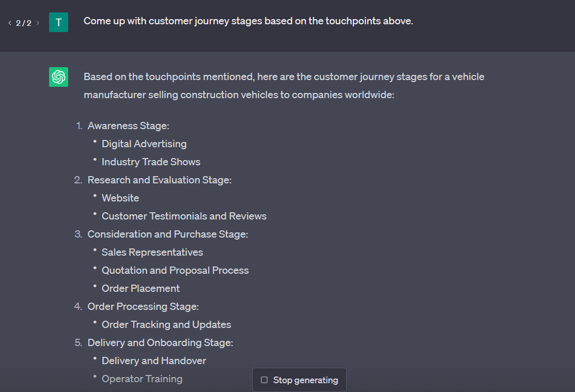Screen dimensions: 575x392
Task: Click the Order Placement bullet
Action: (141, 289)
